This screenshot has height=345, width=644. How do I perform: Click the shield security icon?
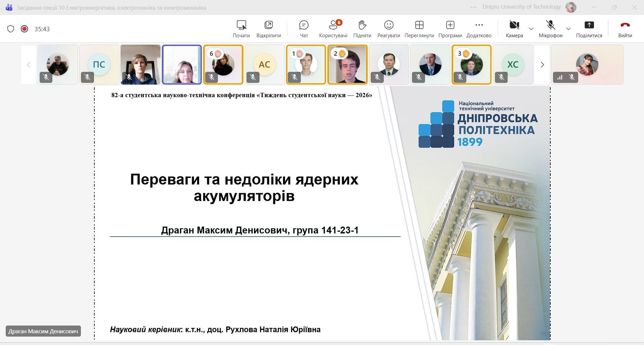pos(11,29)
